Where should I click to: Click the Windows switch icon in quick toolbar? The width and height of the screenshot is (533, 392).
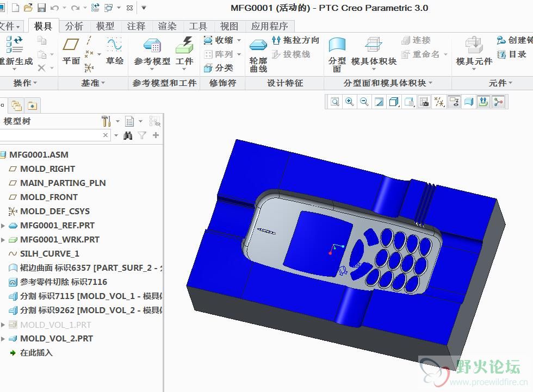(108, 8)
